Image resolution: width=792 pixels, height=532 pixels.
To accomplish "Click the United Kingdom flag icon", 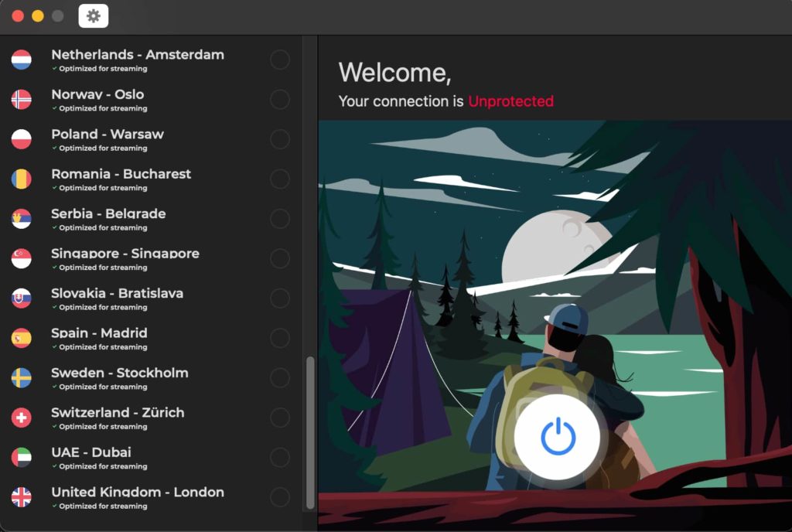I will click(x=22, y=497).
